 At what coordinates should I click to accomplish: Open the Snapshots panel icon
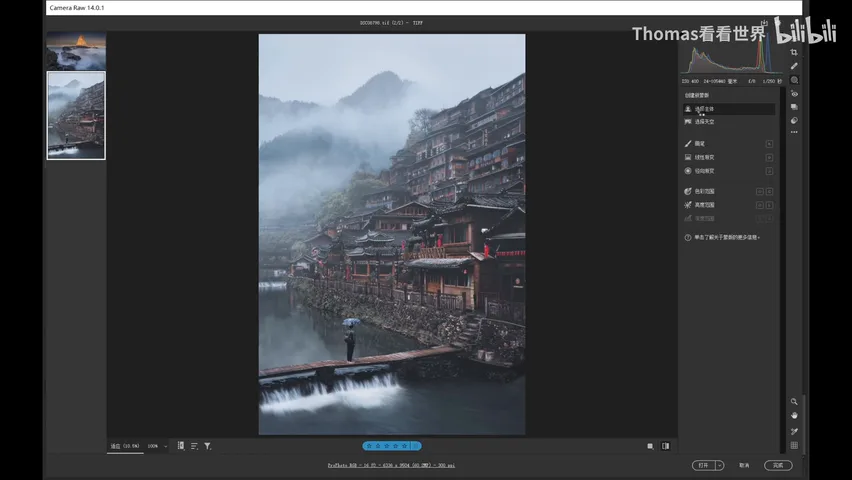pyautogui.click(x=794, y=107)
